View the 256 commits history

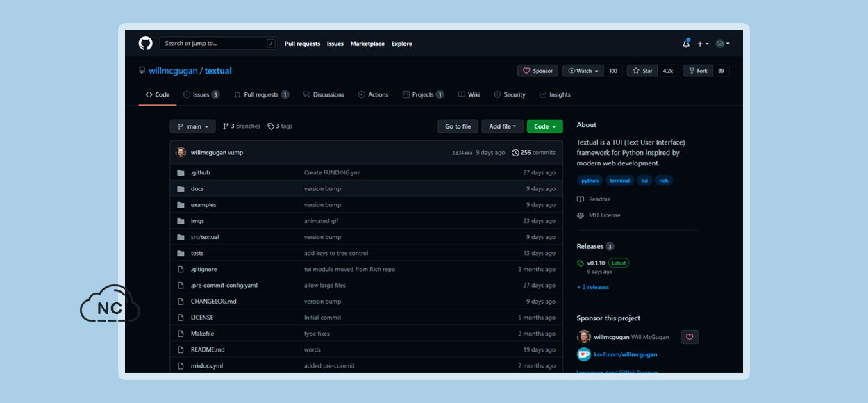(534, 153)
